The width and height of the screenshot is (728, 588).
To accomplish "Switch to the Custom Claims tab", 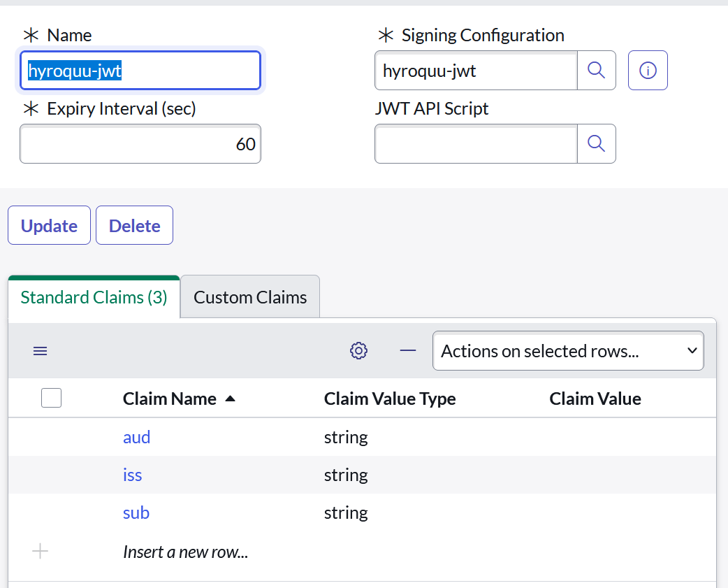I will pos(249,296).
